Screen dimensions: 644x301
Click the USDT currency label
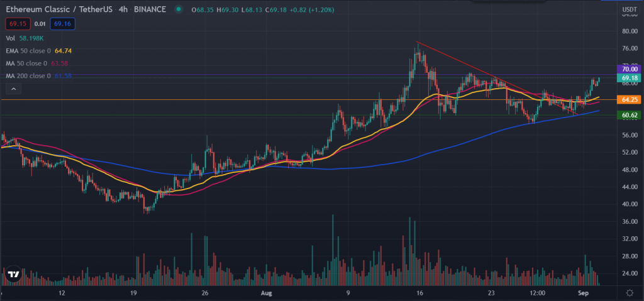[630, 9]
